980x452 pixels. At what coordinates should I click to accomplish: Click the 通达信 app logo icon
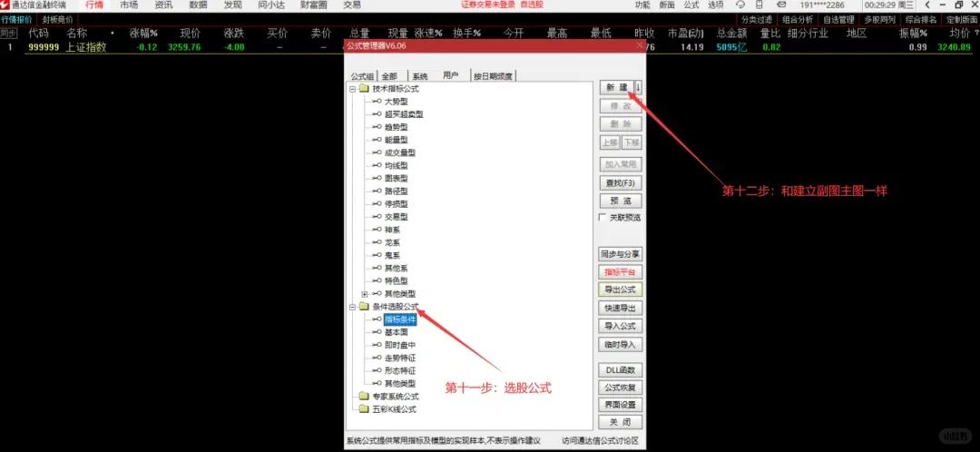tap(5, 5)
